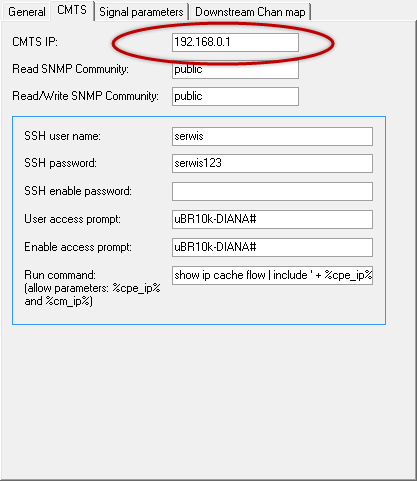Click the "User access prompt:" label
This screenshot has width=417, height=481.
72,219
